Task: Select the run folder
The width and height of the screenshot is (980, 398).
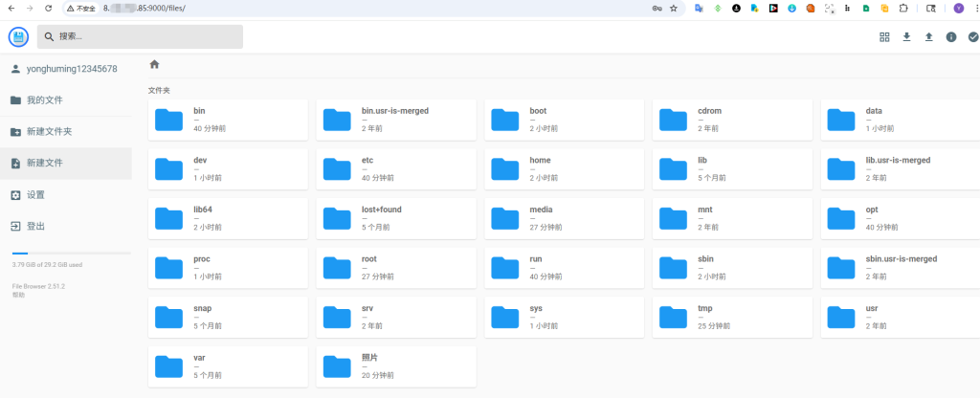Action: (565, 268)
